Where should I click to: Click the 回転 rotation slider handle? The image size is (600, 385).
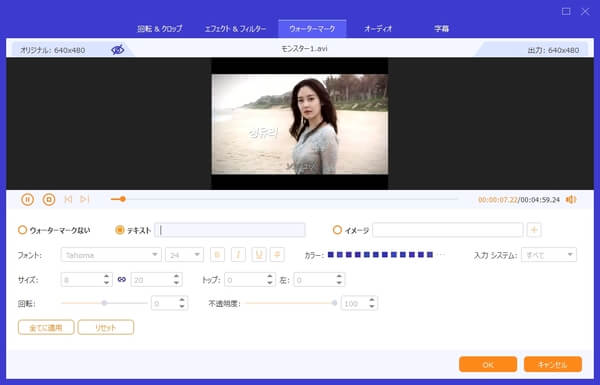[104, 303]
